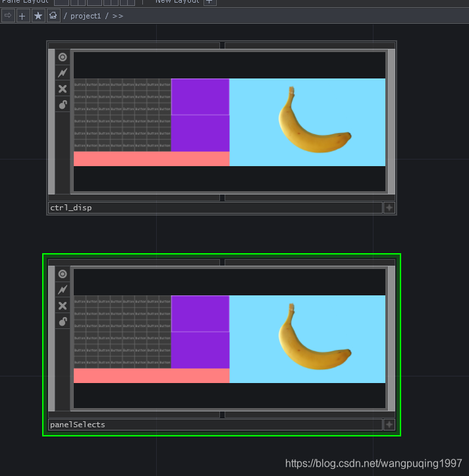Click top-left panel connector of ctrl_disp
Image resolution: width=469 pixels, height=476 pixels.
[134, 45]
